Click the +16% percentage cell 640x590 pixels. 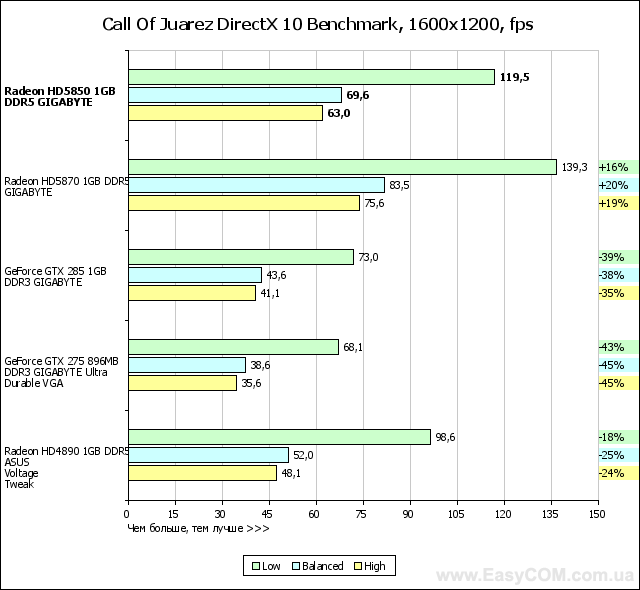[x=618, y=167]
